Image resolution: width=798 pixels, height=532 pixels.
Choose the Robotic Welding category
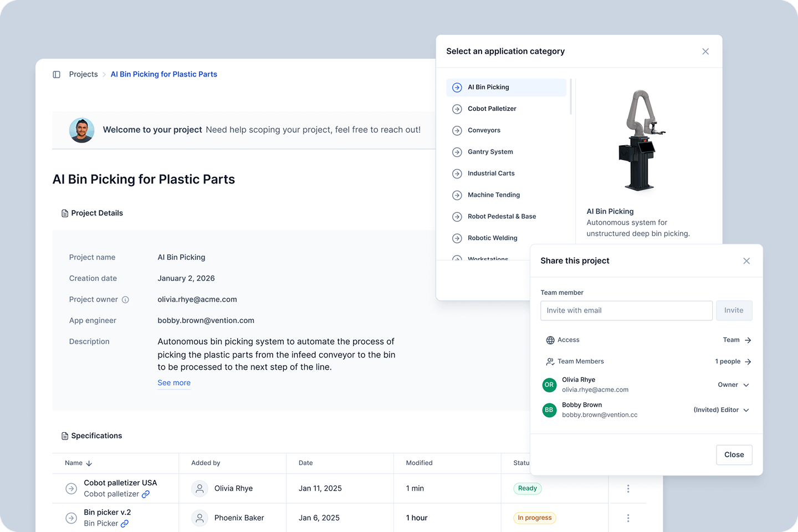pos(492,238)
